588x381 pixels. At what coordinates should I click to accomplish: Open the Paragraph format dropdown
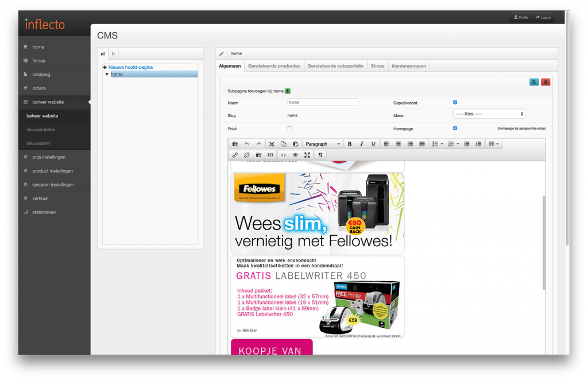(323, 144)
